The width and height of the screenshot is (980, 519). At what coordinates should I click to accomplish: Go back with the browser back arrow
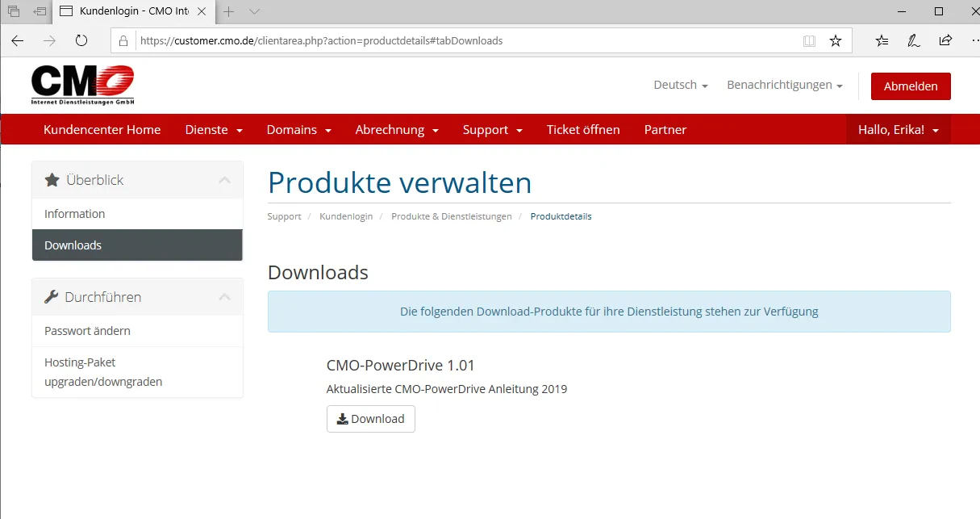tap(18, 40)
